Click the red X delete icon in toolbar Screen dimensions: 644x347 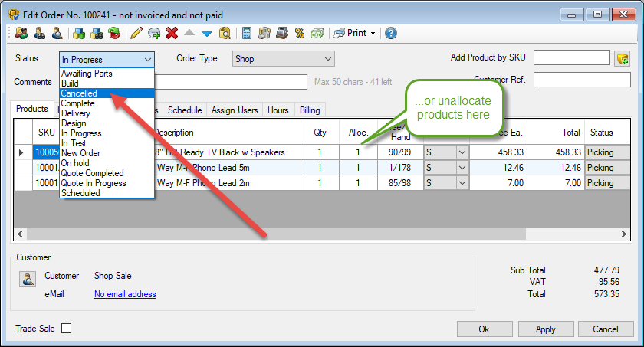pyautogui.click(x=172, y=33)
